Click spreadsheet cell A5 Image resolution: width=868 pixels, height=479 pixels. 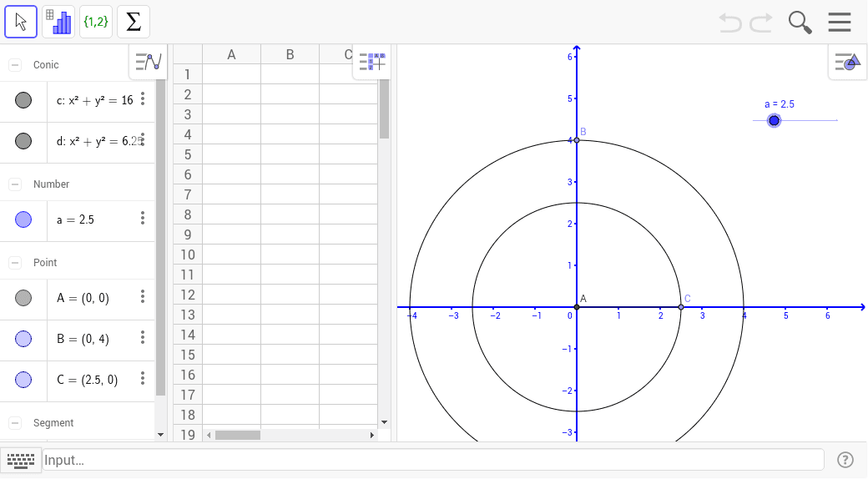(231, 154)
